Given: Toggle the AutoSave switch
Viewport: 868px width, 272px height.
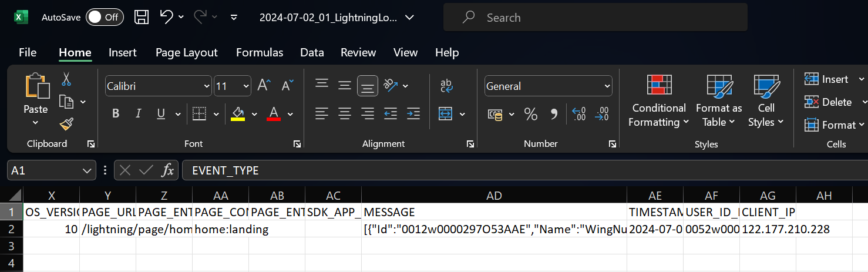Looking at the screenshot, I should pos(105,17).
